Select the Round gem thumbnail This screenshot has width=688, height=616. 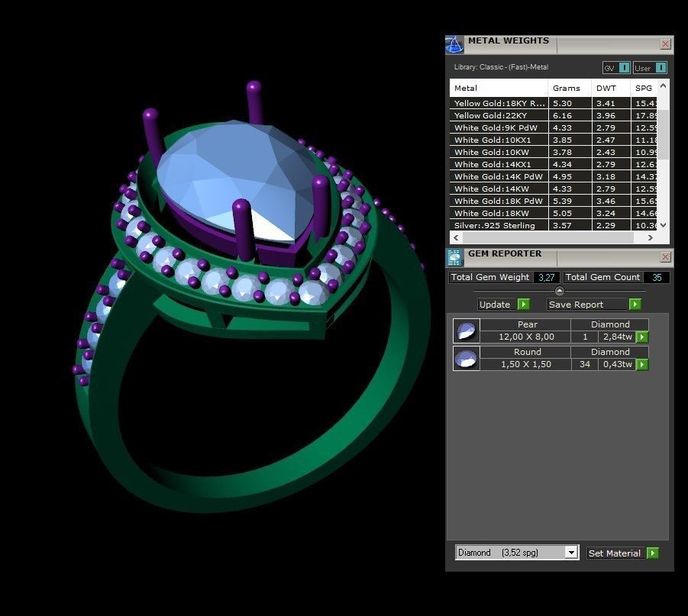pyautogui.click(x=467, y=359)
